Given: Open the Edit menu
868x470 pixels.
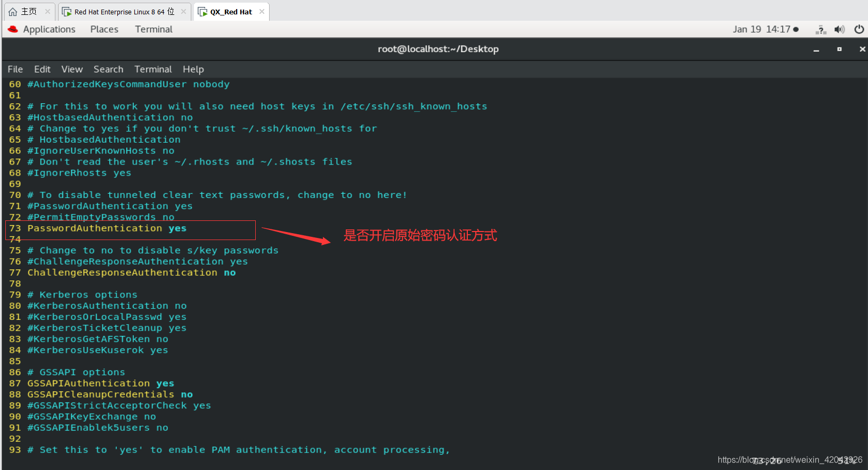Looking at the screenshot, I should pos(42,69).
